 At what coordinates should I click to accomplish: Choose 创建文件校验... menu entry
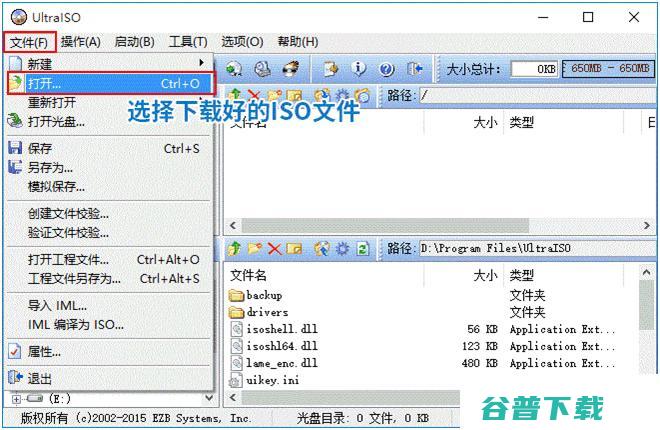point(109,214)
